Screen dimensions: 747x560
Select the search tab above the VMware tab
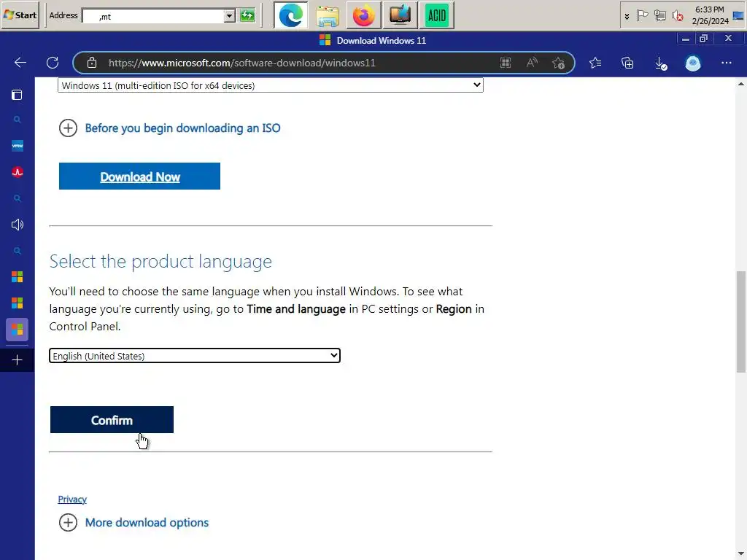(x=18, y=120)
